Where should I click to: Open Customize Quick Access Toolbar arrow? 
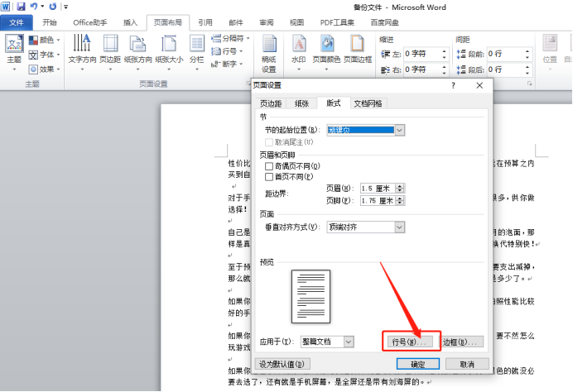pos(65,7)
